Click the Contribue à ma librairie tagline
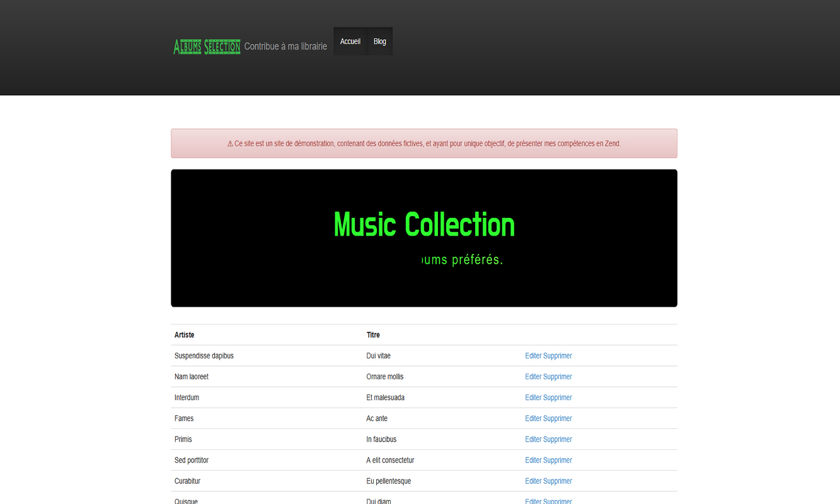 [x=285, y=47]
